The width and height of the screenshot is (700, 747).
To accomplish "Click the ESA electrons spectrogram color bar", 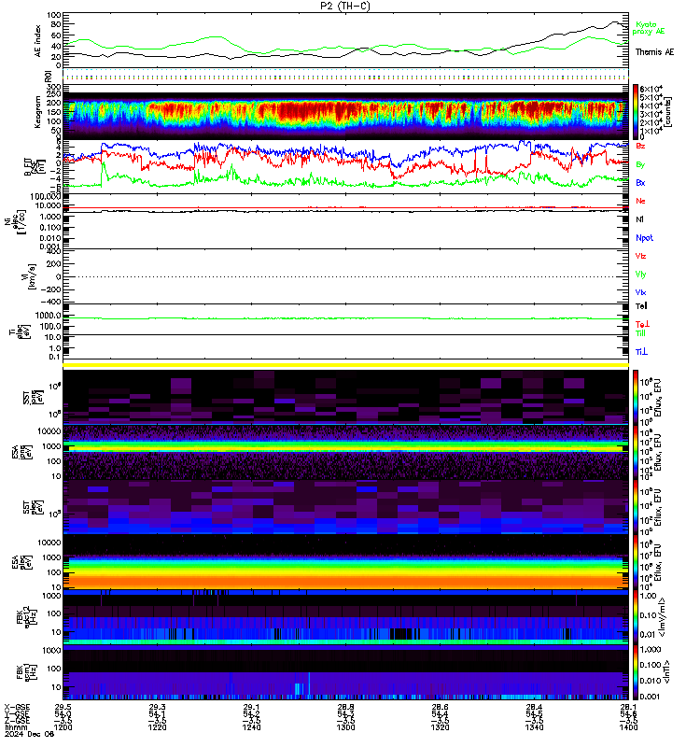I will tap(636, 562).
